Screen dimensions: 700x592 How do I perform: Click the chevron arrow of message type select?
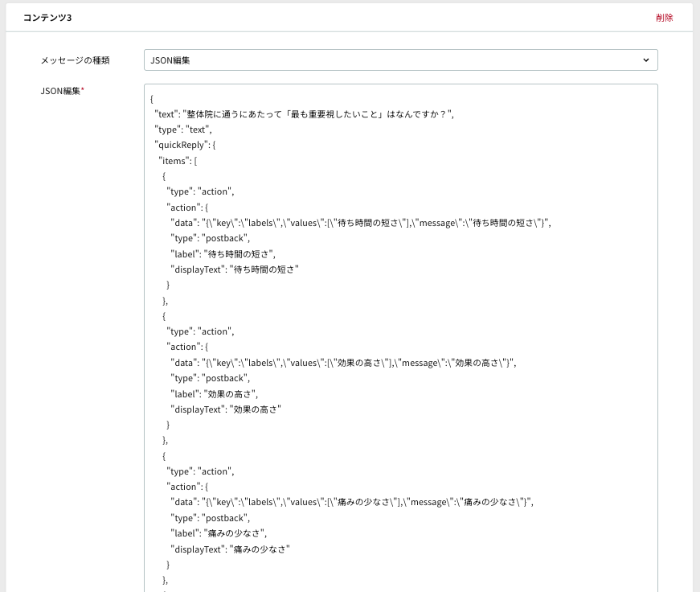(x=645, y=60)
